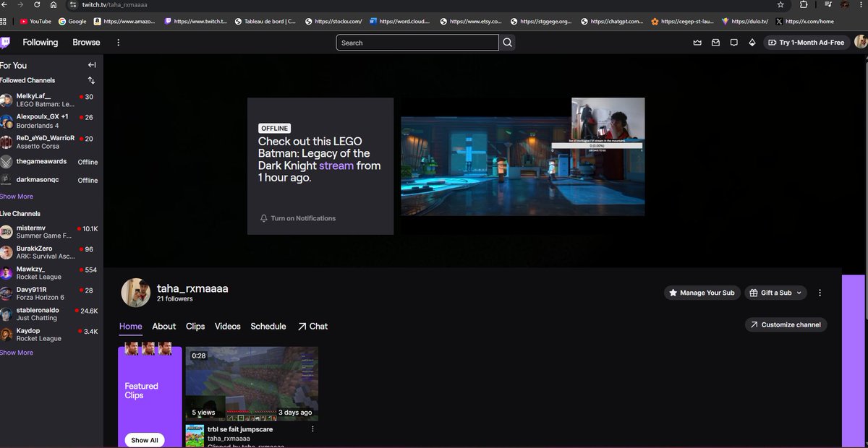Open channel options three-dot menu
The image size is (868, 448).
pyautogui.click(x=820, y=293)
